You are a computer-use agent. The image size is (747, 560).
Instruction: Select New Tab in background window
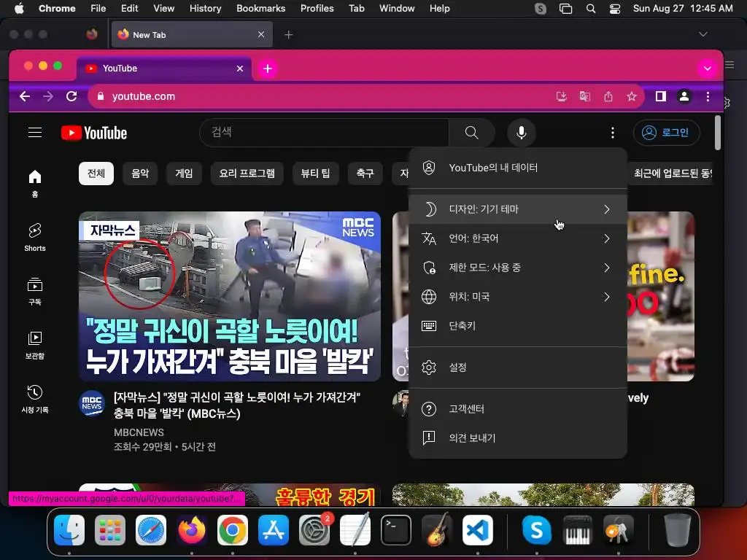(192, 34)
